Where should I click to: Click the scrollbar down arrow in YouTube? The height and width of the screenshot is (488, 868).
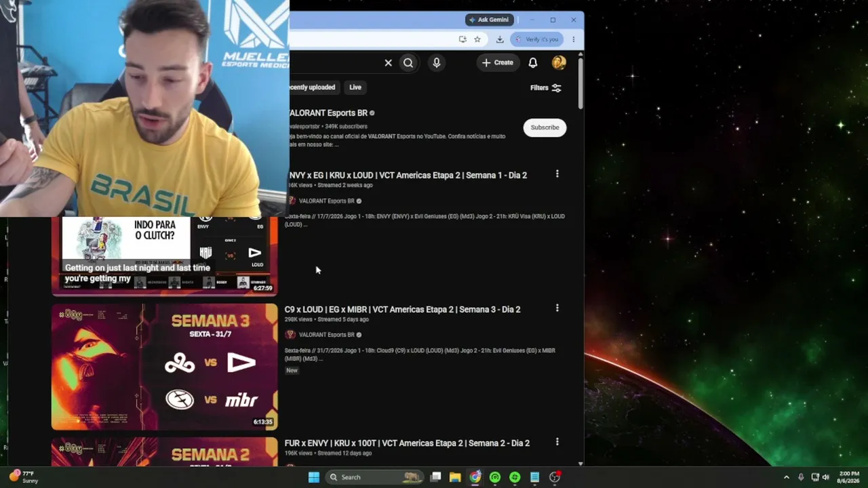tap(580, 464)
